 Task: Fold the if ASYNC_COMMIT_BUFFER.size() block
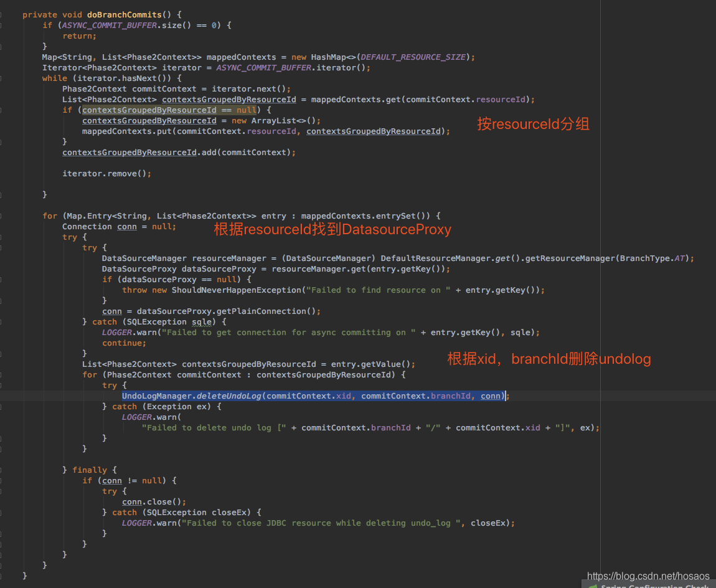tap(2, 25)
